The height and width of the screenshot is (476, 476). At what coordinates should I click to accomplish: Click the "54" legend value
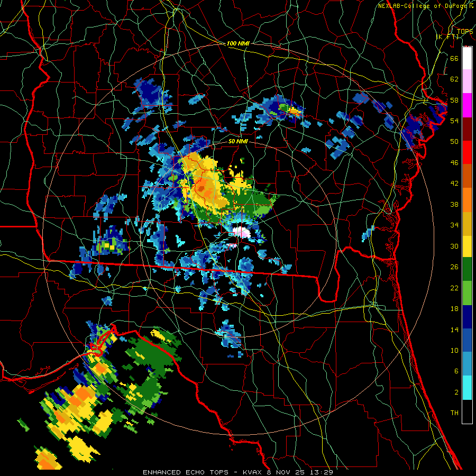[x=454, y=121]
